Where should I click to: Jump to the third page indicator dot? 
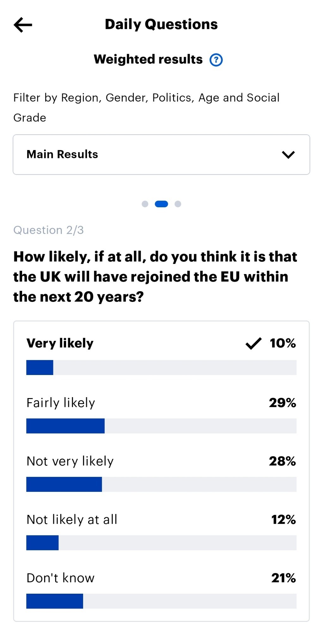pyautogui.click(x=178, y=204)
